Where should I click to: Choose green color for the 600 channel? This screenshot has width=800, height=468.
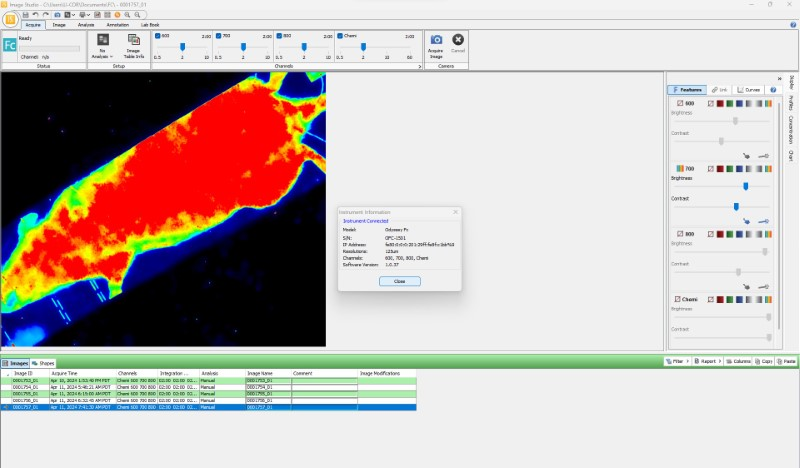(730, 104)
